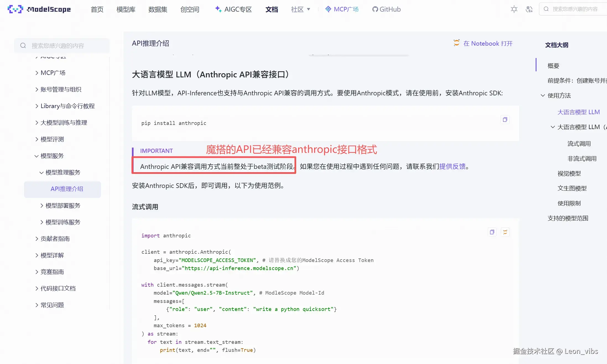Click the sidebar search magnifier icon
The width and height of the screenshot is (607, 364).
click(23, 46)
